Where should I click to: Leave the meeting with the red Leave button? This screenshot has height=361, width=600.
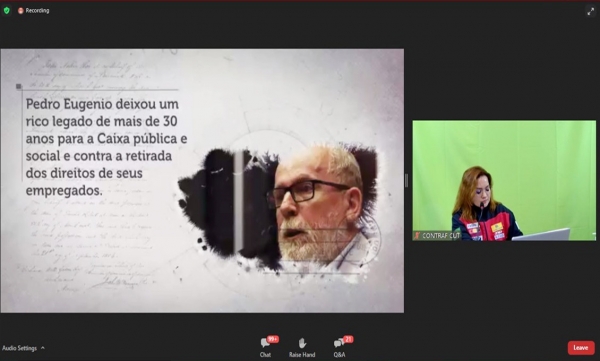click(581, 348)
